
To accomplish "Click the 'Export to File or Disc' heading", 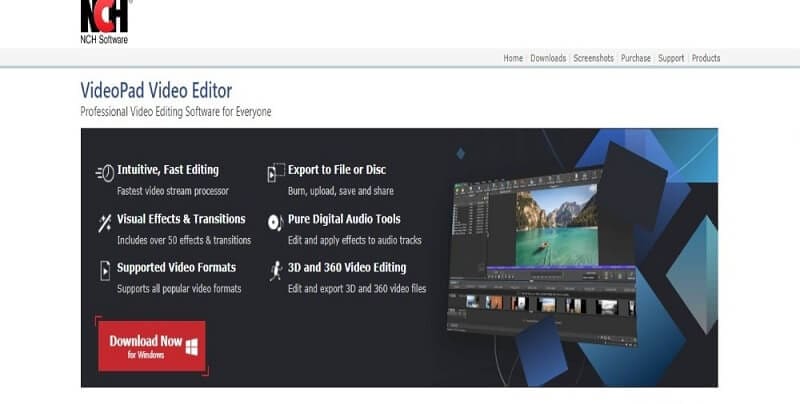I will click(x=337, y=170).
